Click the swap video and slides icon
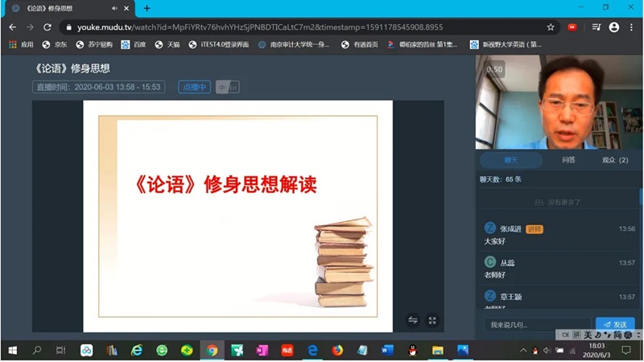644x362 pixels. 413,320
